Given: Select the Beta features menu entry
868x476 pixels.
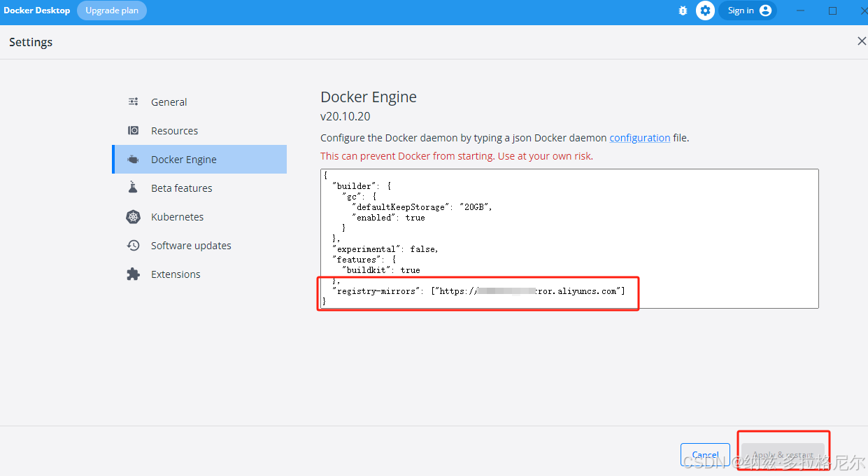Looking at the screenshot, I should (181, 188).
